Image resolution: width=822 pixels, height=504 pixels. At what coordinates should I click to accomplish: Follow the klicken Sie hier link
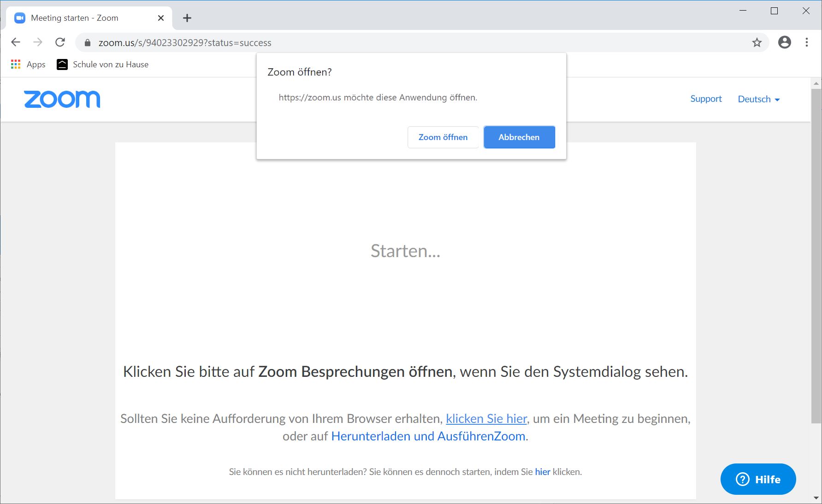486,418
